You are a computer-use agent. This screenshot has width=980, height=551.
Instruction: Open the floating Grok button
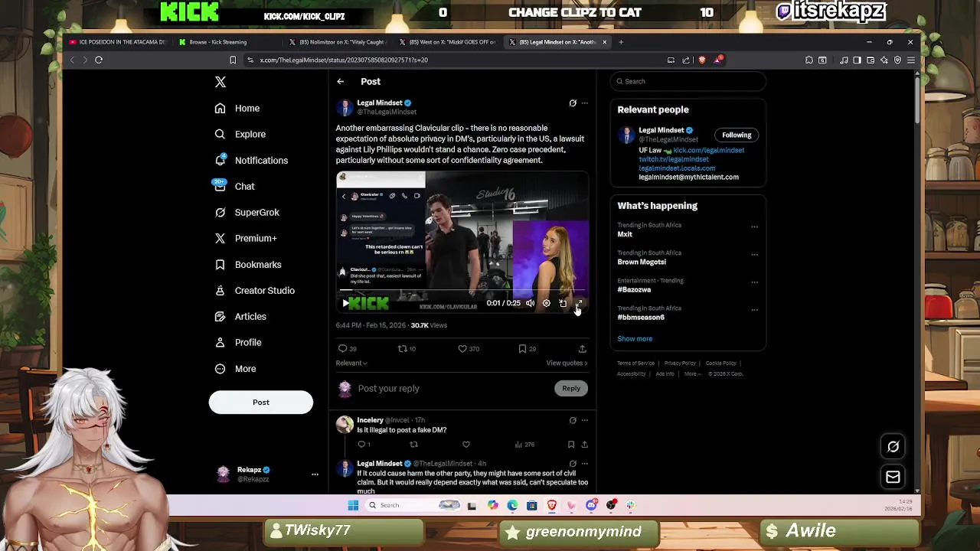click(x=893, y=447)
